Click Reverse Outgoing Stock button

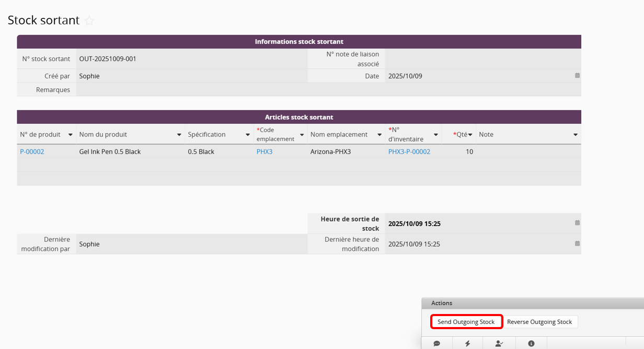click(x=539, y=322)
